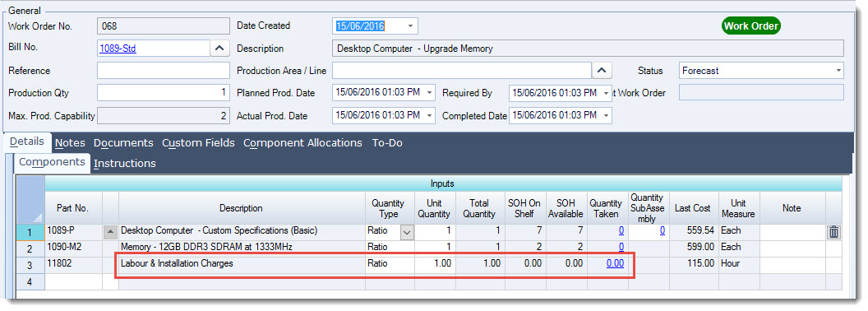Image resolution: width=868 pixels, height=311 pixels.
Task: Click part number cell 1089-P
Action: [x=73, y=232]
